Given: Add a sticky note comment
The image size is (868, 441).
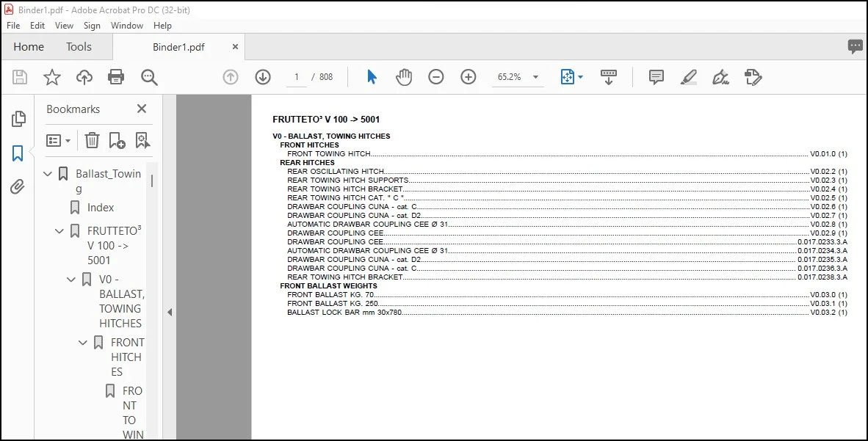Looking at the screenshot, I should tap(657, 77).
